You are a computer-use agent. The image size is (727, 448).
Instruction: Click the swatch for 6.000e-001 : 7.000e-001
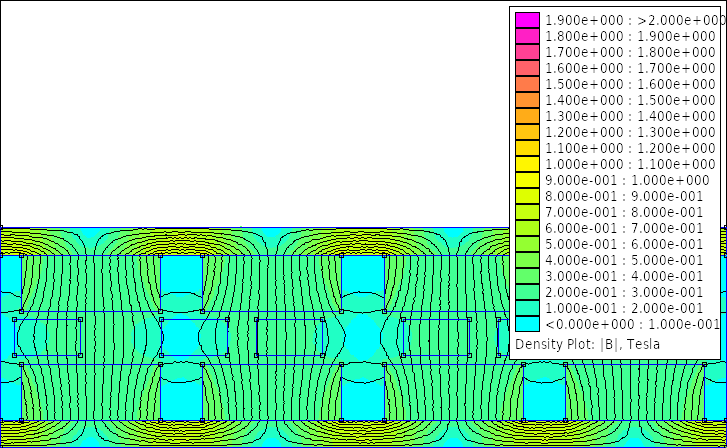(527, 228)
